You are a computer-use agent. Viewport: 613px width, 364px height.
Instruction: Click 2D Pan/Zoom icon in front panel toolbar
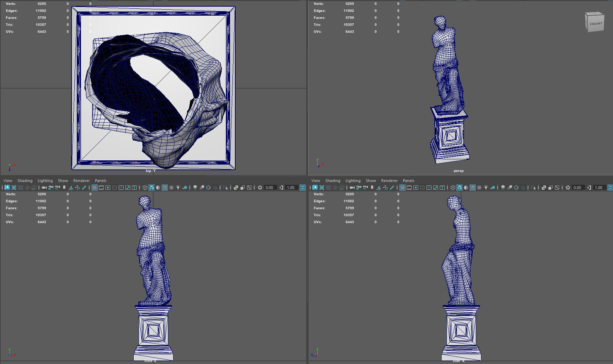77,188
